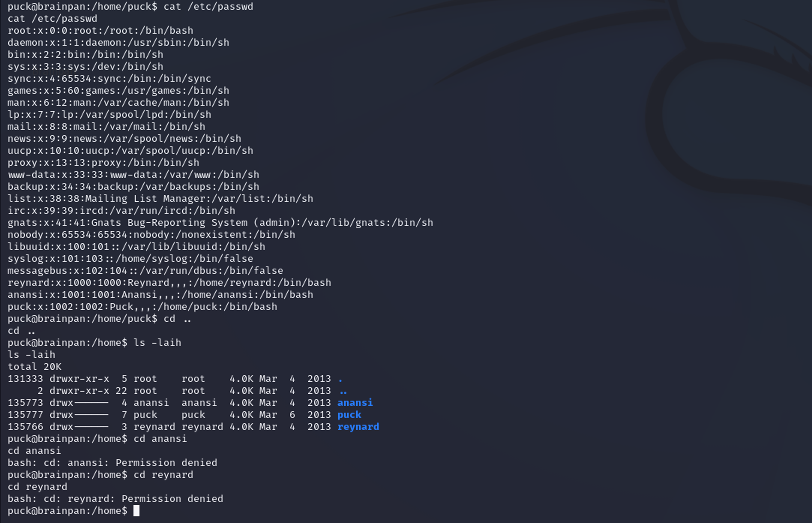Click inode number 135777
Viewport: 812px width, 523px height.
point(25,415)
